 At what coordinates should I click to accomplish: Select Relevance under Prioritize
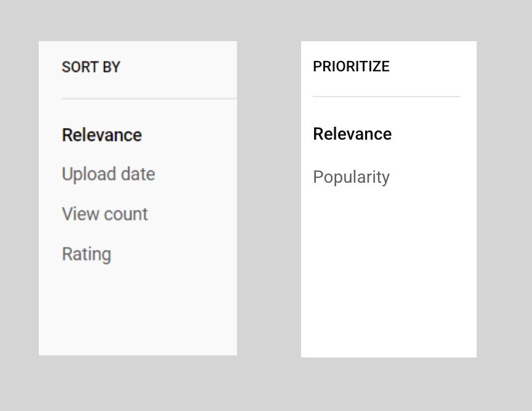pyautogui.click(x=352, y=134)
